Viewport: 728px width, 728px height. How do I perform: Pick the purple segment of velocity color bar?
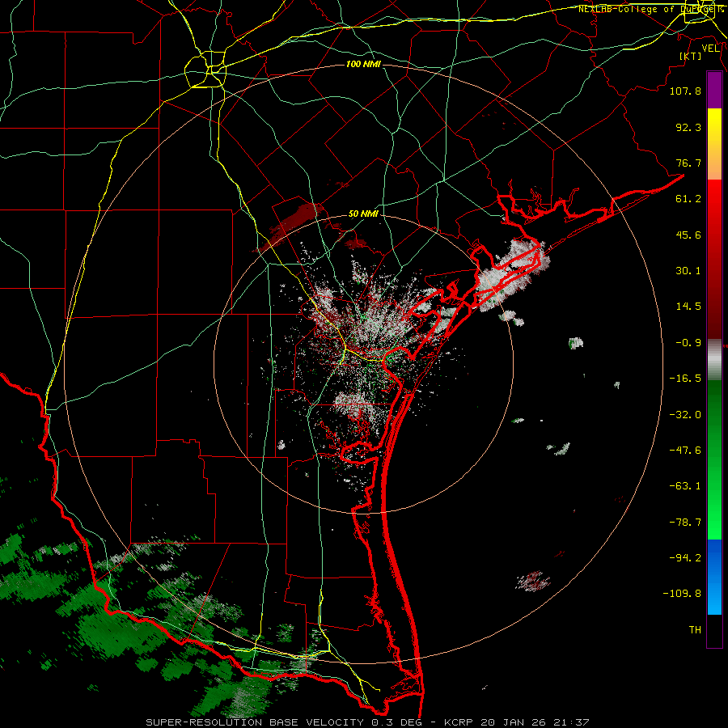(714, 90)
